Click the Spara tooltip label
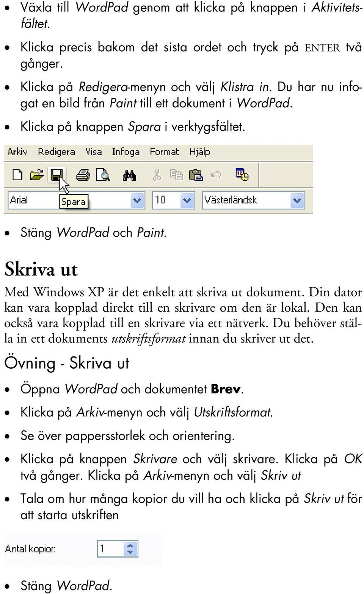The width and height of the screenshot is (364, 594). click(73, 202)
